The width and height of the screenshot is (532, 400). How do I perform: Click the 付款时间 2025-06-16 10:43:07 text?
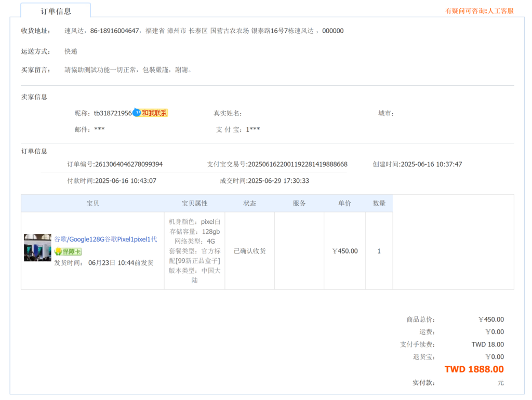112,181
